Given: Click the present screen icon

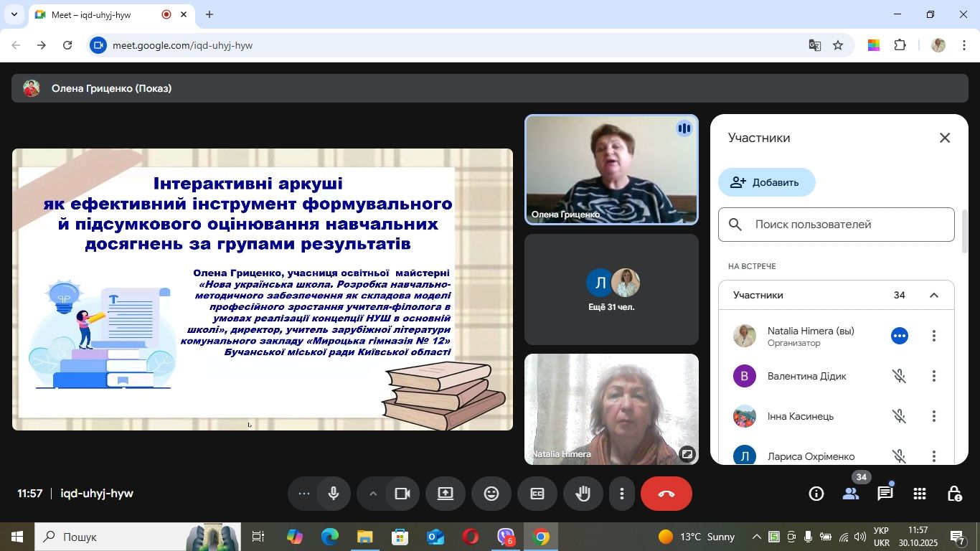Looking at the screenshot, I should pos(446,494).
